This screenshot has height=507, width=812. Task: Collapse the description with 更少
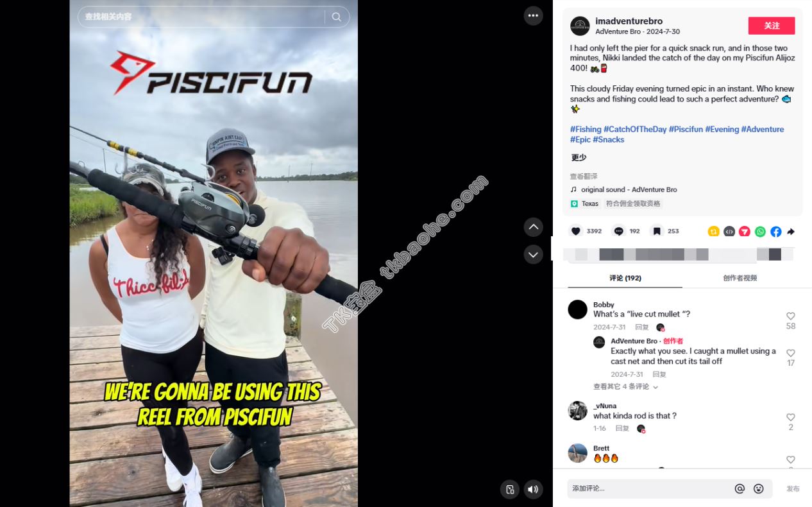[579, 157]
